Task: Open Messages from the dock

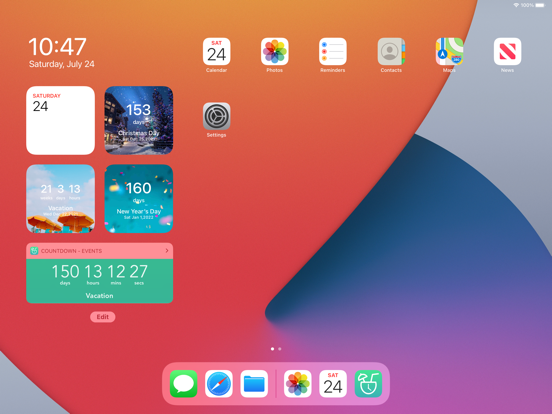Action: click(x=183, y=384)
